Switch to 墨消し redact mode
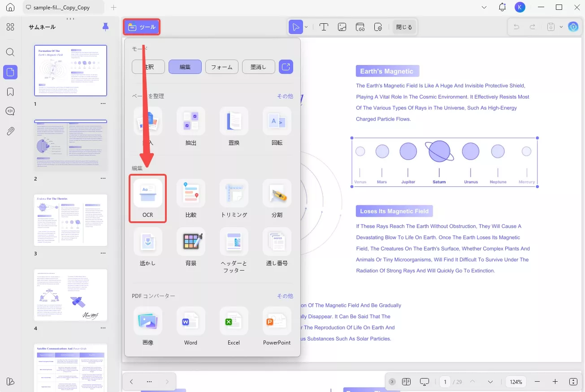The height and width of the screenshot is (392, 585). tap(259, 67)
